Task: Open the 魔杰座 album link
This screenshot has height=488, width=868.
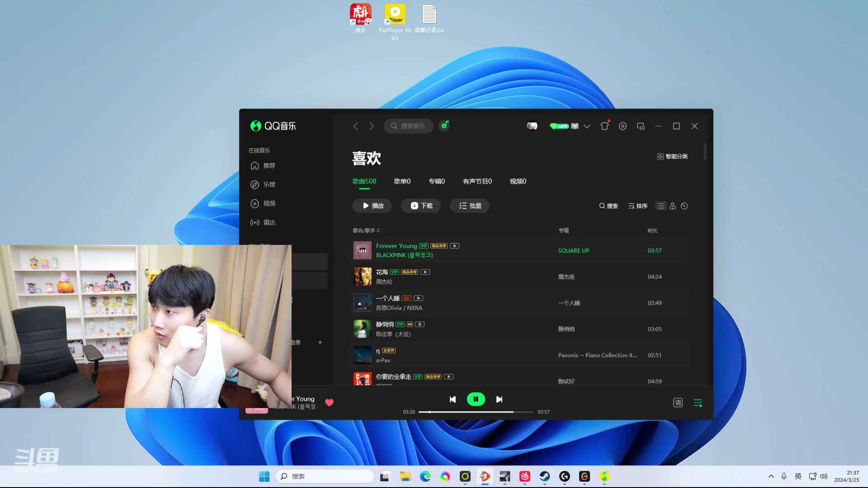Action: tap(566, 277)
